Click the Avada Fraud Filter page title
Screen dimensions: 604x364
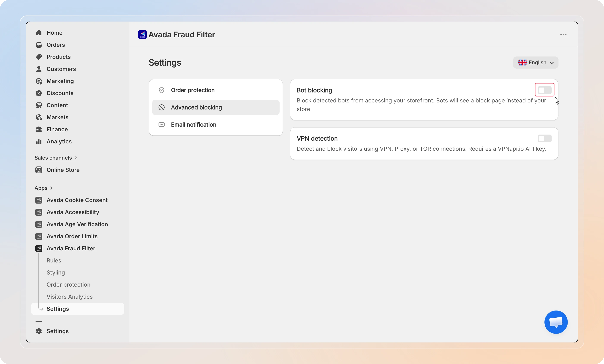(x=182, y=35)
